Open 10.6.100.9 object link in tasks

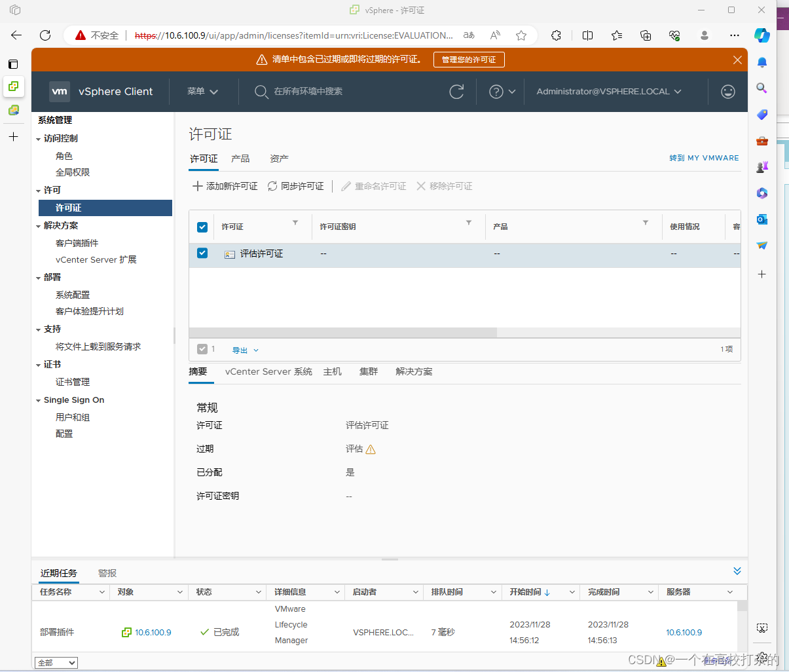click(x=153, y=632)
